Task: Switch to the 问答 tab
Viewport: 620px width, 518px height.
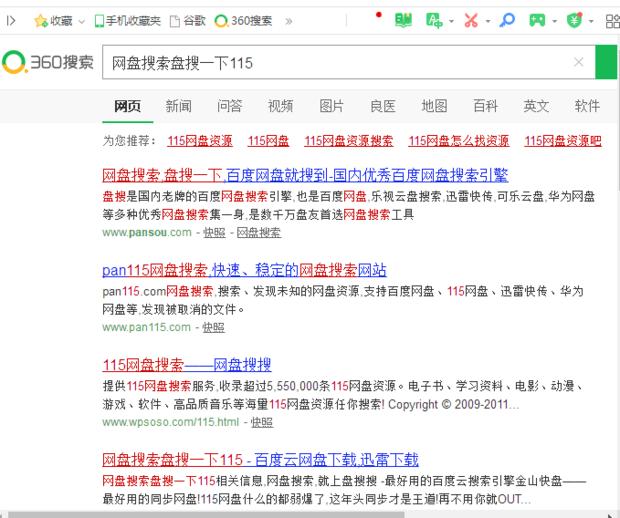Action: click(229, 106)
